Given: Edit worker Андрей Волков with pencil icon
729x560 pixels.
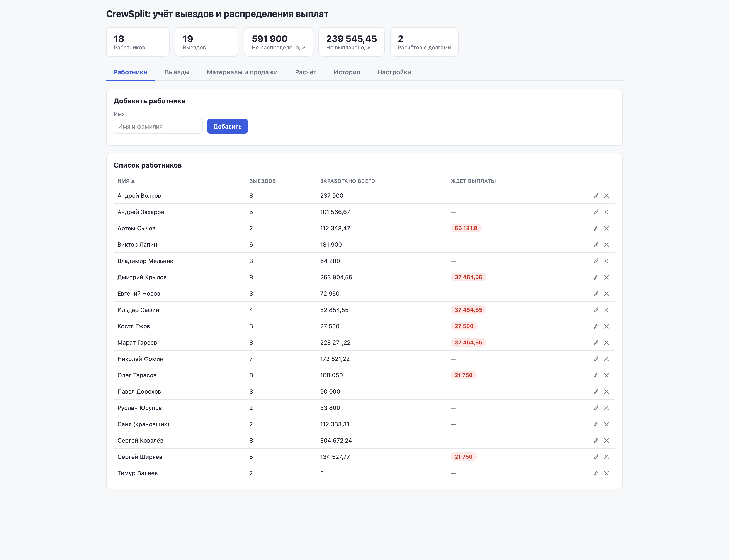Looking at the screenshot, I should coord(596,196).
